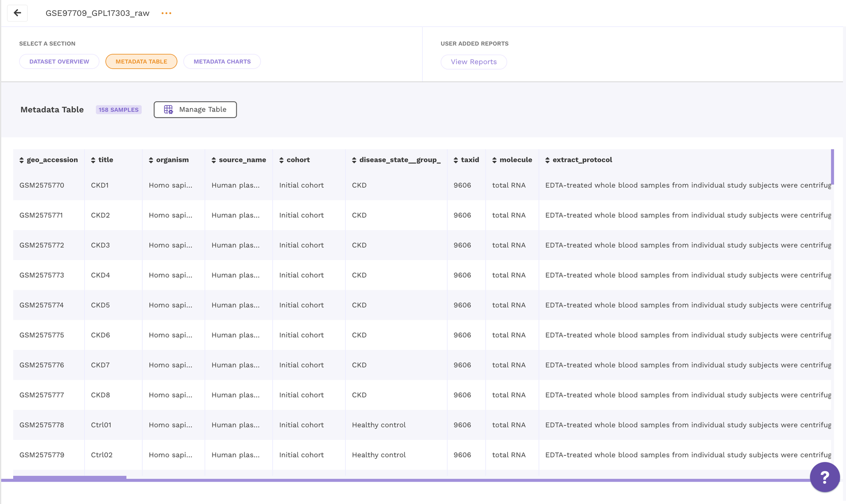Viewport: 846px width, 504px height.
Task: Sort by molecule column arrows
Action: 494,160
